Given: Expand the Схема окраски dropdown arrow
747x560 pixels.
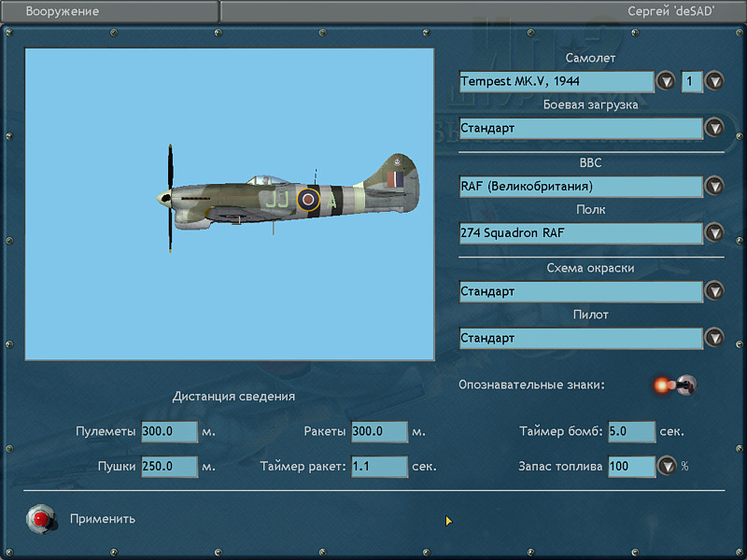Looking at the screenshot, I should point(714,291).
